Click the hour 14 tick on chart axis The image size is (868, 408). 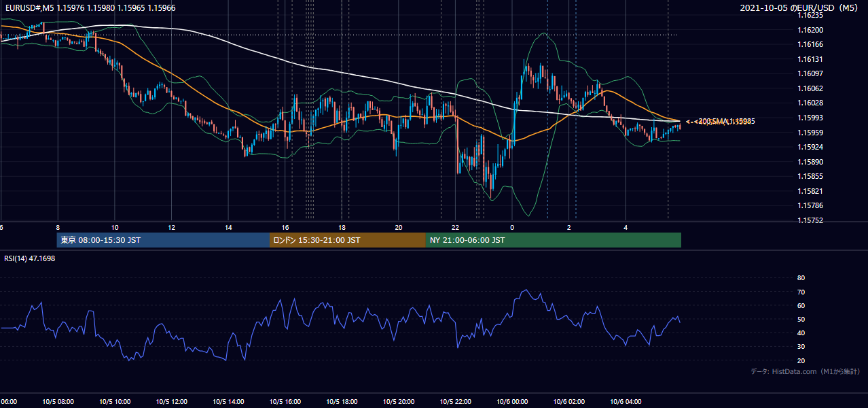[228, 227]
